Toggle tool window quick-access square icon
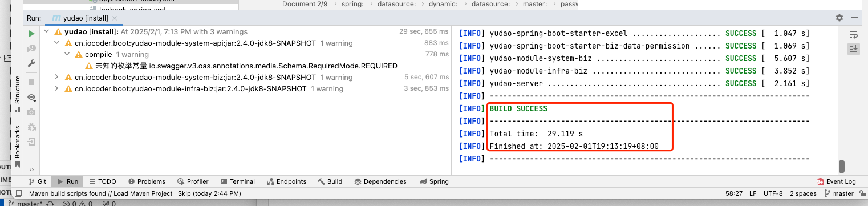Screen dimensions: 868x206 (x=18, y=193)
